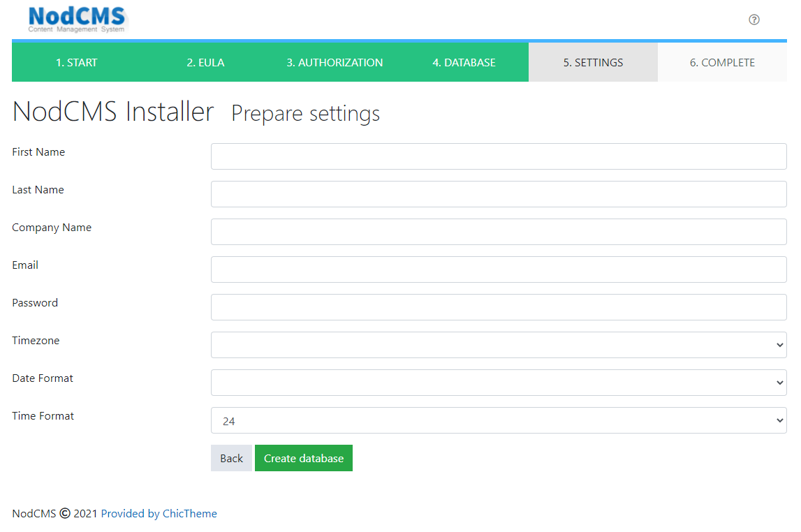Image resolution: width=801 pixels, height=532 pixels.
Task: Click the NodCMS logo
Action: pyautogui.click(x=77, y=20)
